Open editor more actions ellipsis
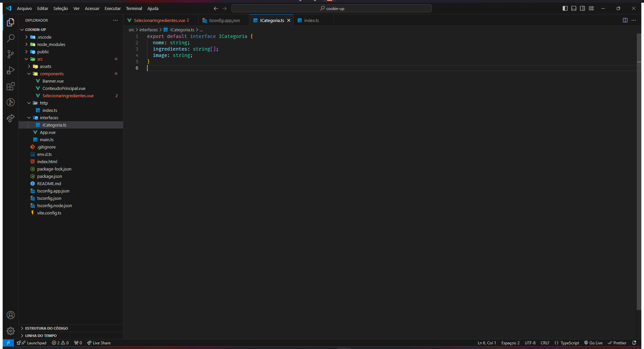 [x=634, y=20]
